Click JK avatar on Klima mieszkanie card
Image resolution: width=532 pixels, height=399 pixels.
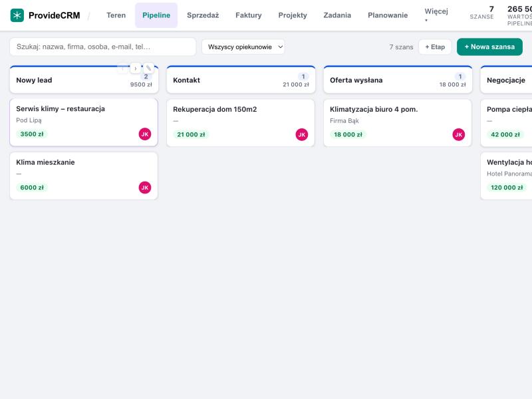(x=145, y=188)
